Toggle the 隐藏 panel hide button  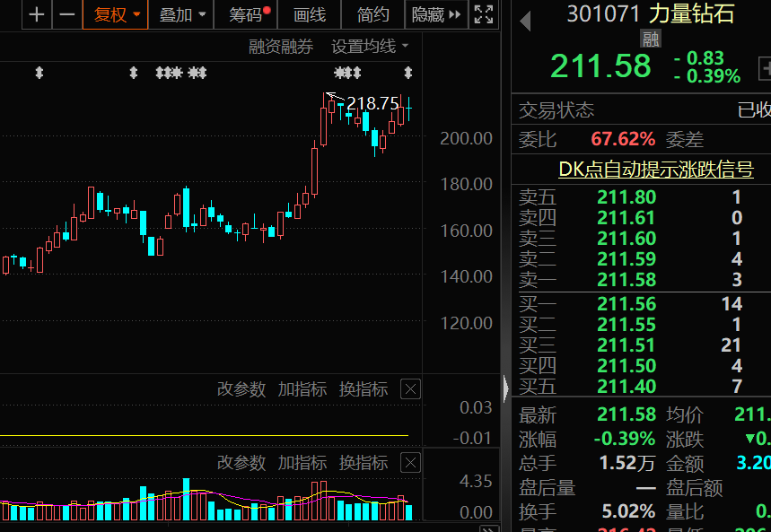pyautogui.click(x=435, y=14)
